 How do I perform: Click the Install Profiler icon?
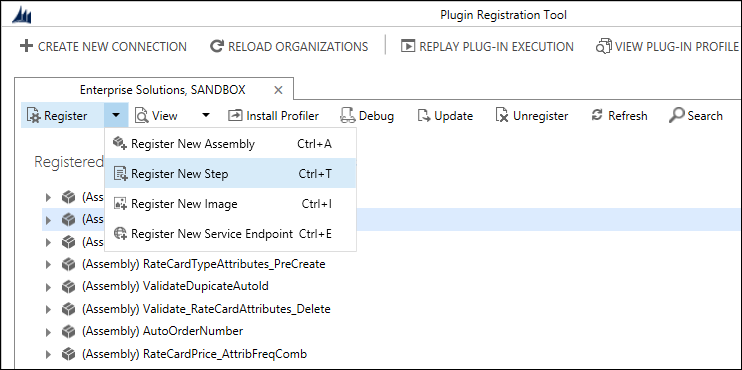[x=235, y=115]
